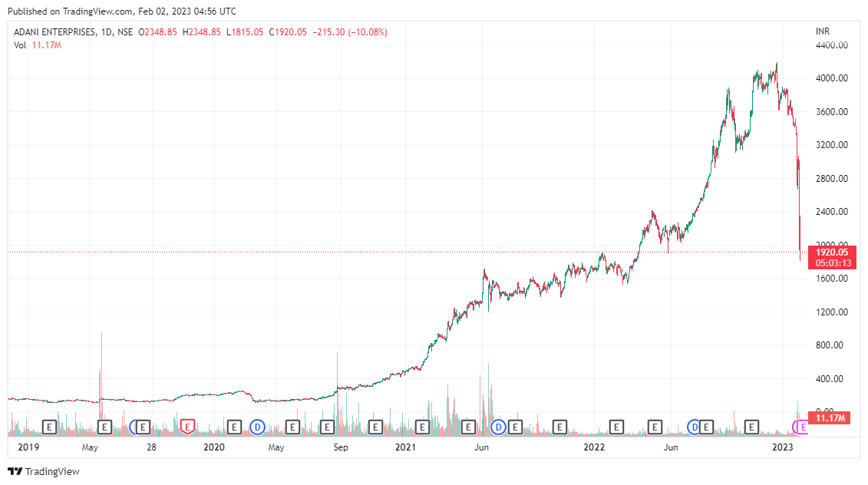The width and height of the screenshot is (868, 485).
Task: Click the TradingView logo icon at bottom left
Action: click(15, 471)
